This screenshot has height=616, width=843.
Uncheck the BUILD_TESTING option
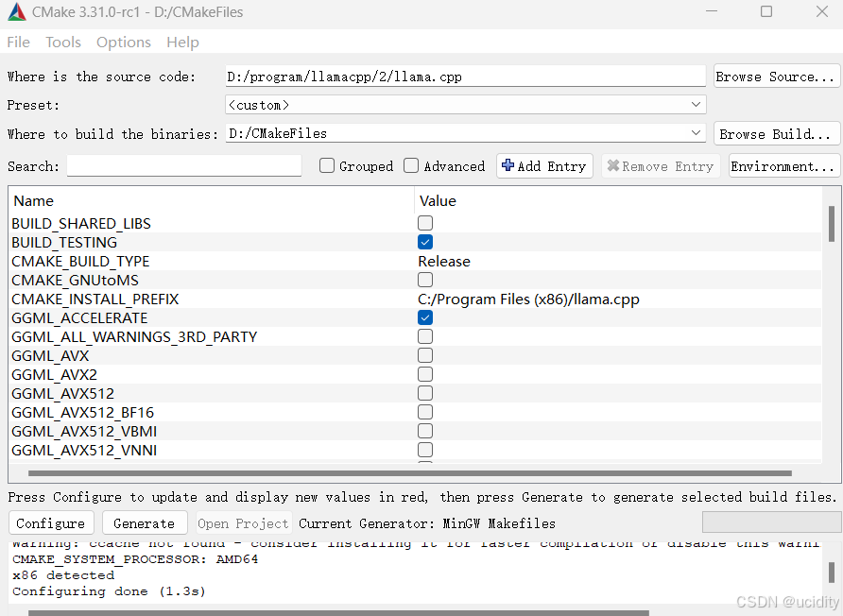pos(425,242)
